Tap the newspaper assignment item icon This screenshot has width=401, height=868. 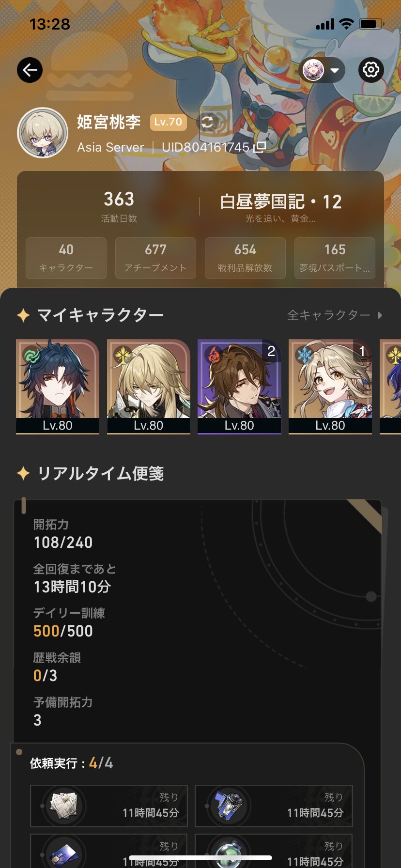[64, 806]
